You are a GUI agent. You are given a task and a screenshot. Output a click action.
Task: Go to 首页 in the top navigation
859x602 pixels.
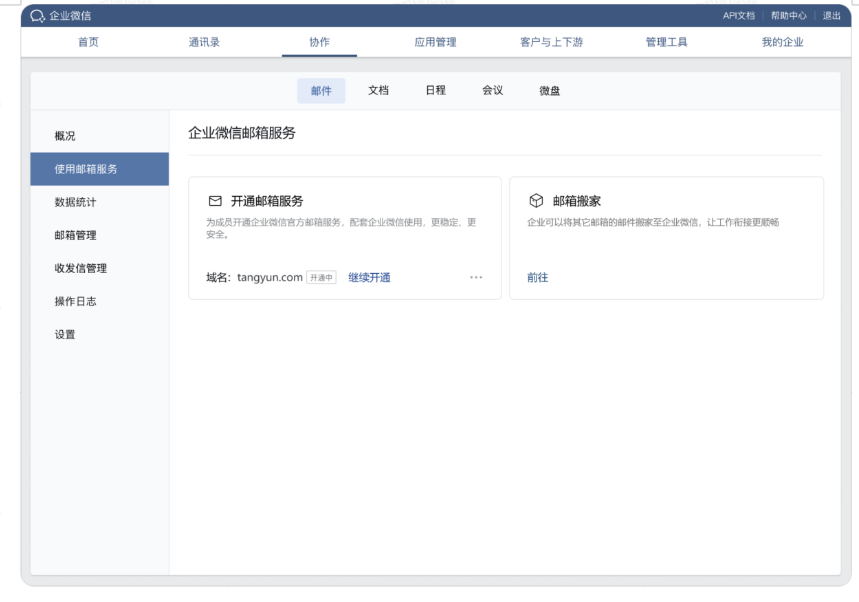[89, 42]
